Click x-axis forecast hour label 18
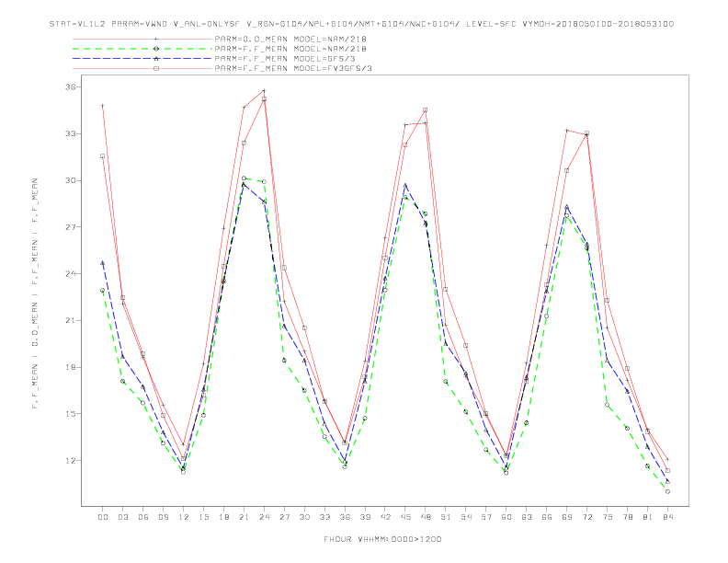 click(x=223, y=517)
